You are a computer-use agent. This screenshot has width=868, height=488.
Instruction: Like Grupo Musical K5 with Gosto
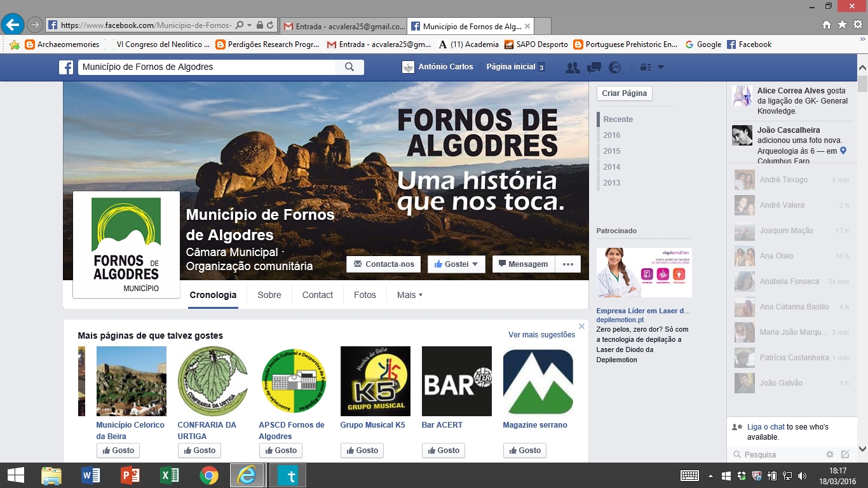362,451
